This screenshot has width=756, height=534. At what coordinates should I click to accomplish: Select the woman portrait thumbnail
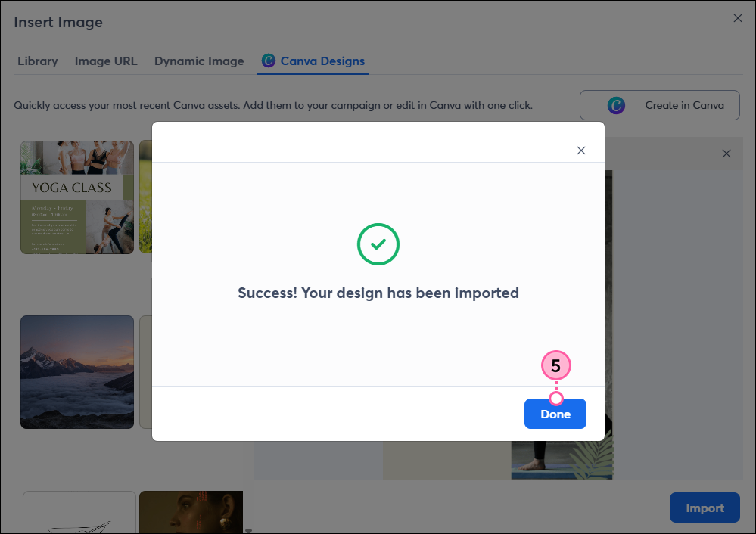point(191,512)
